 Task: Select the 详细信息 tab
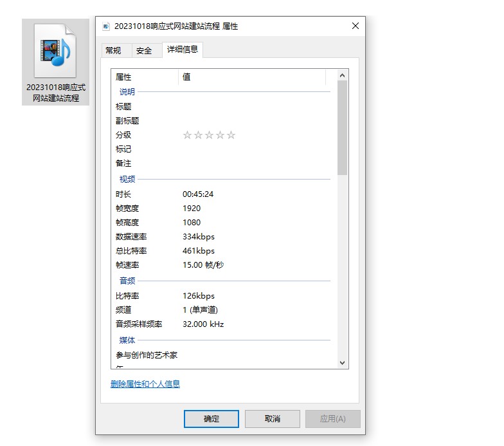click(x=183, y=50)
